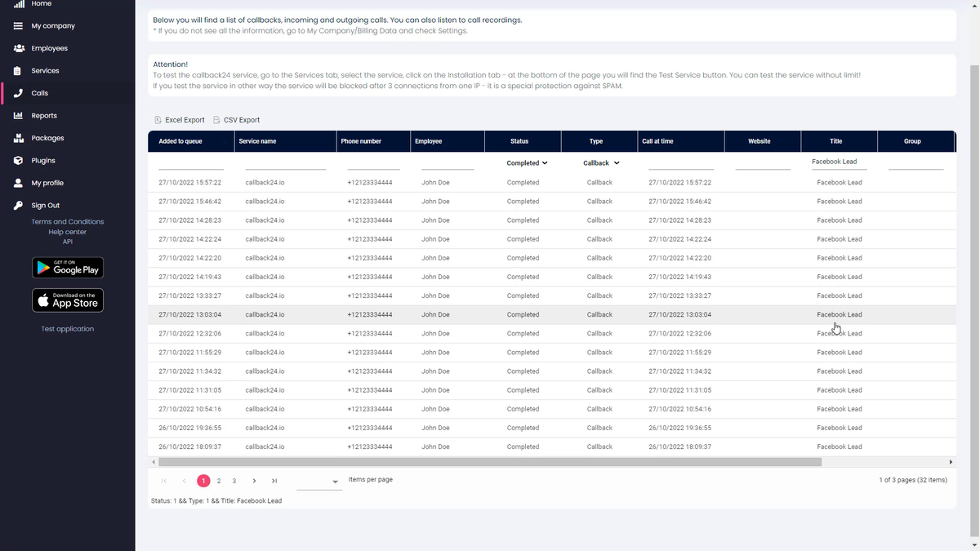Image resolution: width=980 pixels, height=551 pixels.
Task: Click the Sign Out key icon
Action: [x=18, y=206]
